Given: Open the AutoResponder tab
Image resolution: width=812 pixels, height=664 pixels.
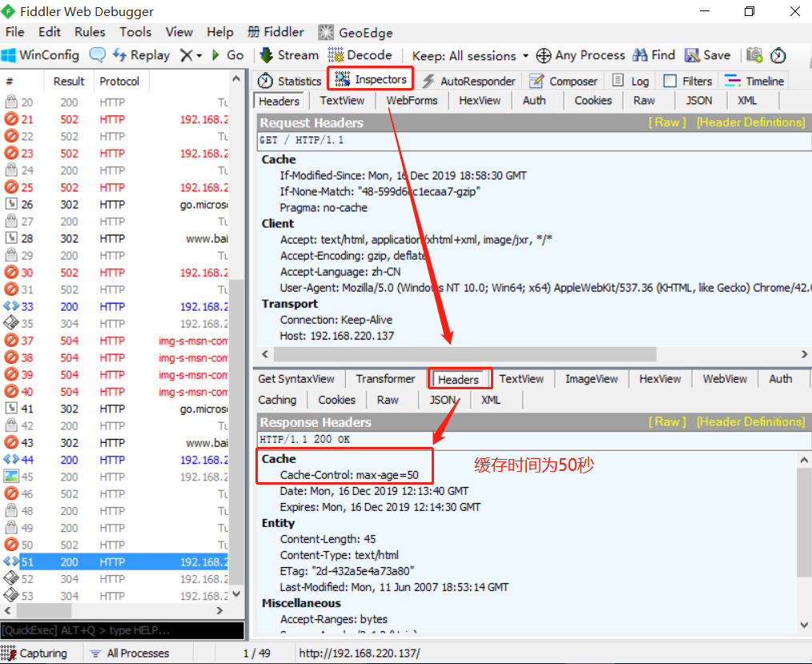Looking at the screenshot, I should (469, 81).
